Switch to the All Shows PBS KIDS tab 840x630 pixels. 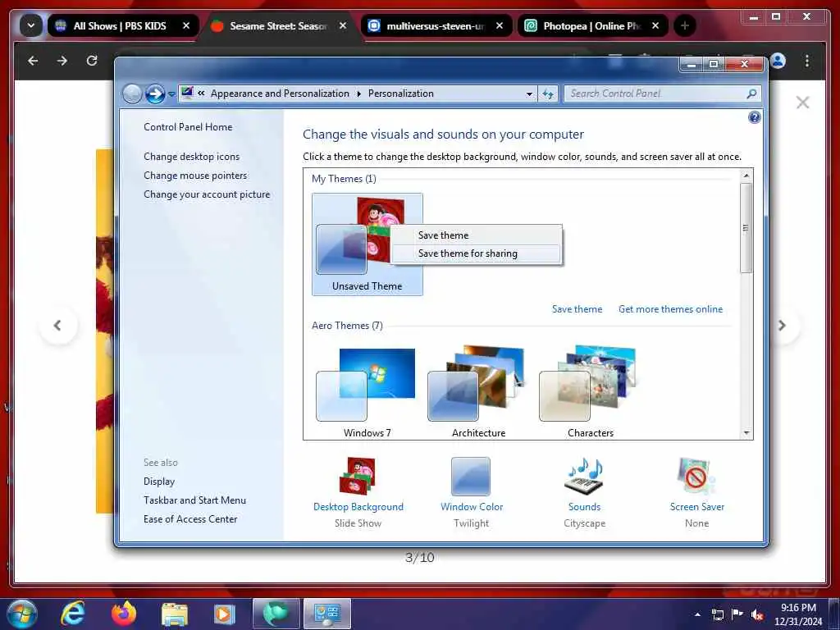119,25
